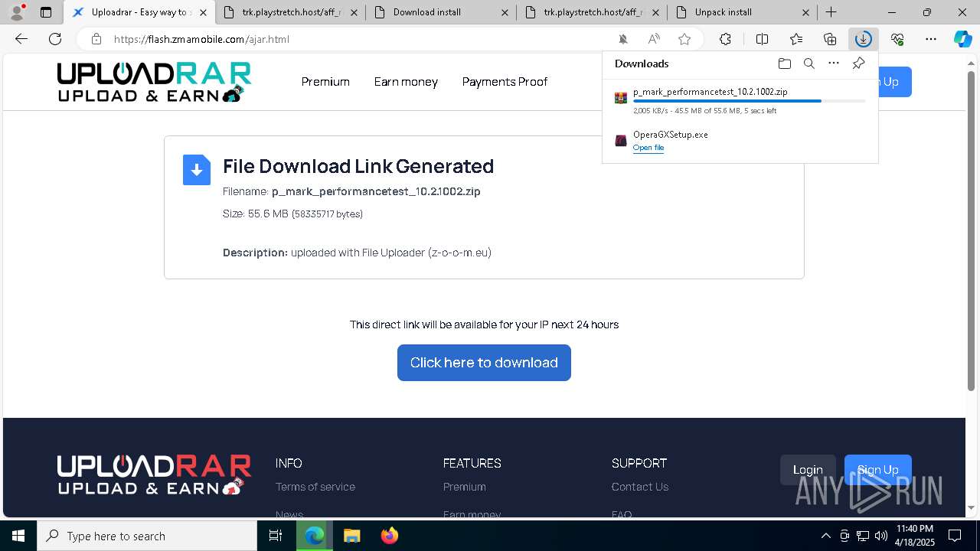Click the blocked notifications bell icon
Screen dimensions: 980x551
[623, 39]
